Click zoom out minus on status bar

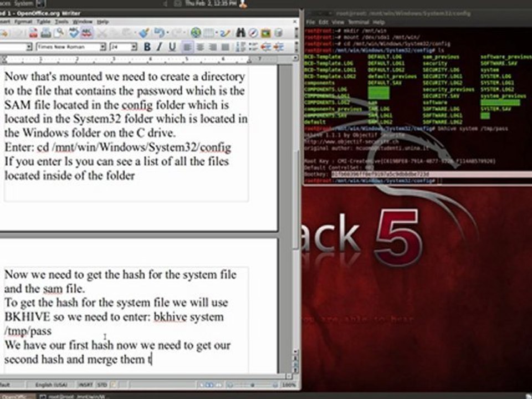click(x=231, y=385)
